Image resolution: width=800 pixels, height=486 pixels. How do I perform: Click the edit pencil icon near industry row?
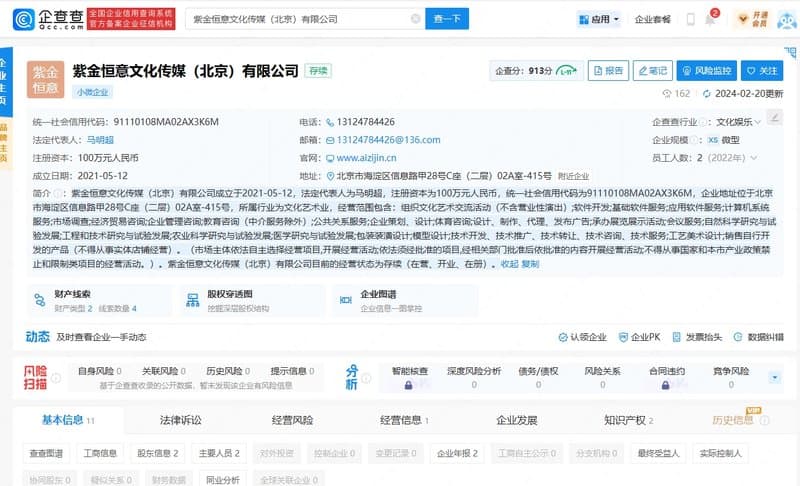tap(774, 118)
